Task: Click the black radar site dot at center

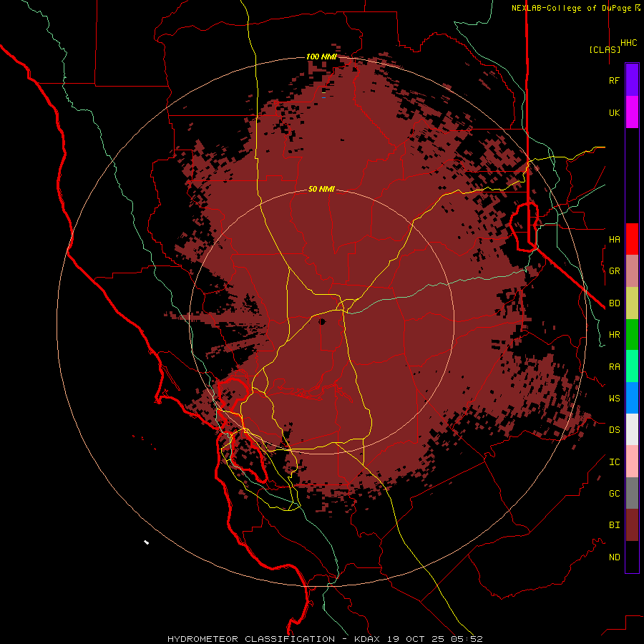Action: tap(322, 321)
